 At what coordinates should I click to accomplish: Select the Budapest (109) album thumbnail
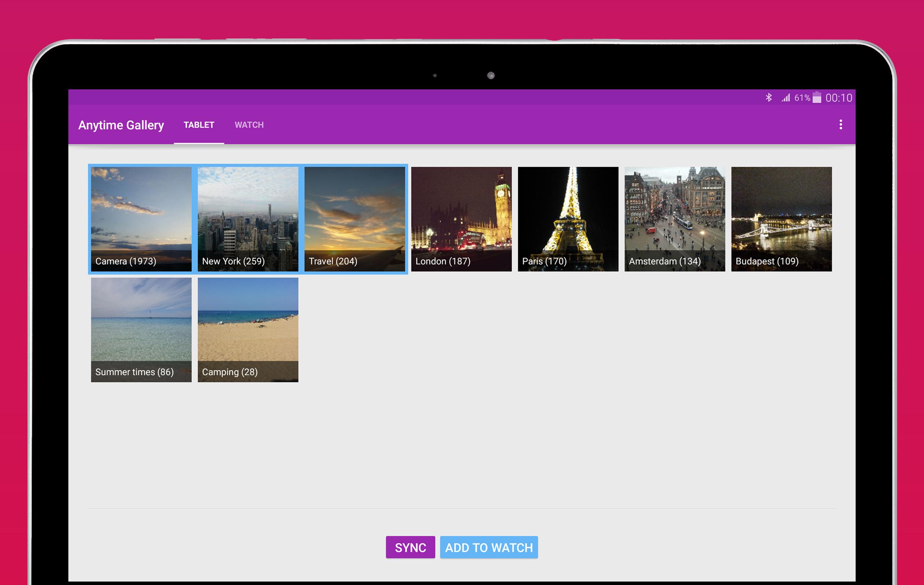tap(781, 219)
